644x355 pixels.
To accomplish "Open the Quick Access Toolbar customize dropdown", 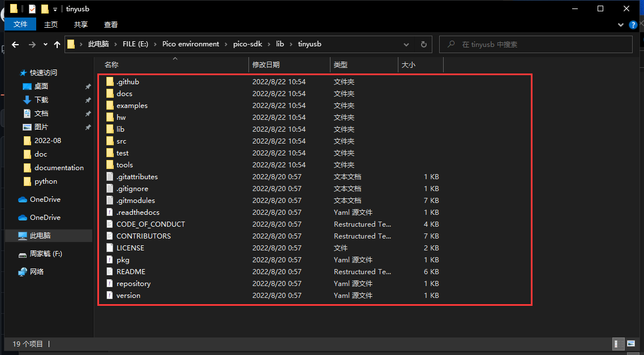I will [x=55, y=9].
